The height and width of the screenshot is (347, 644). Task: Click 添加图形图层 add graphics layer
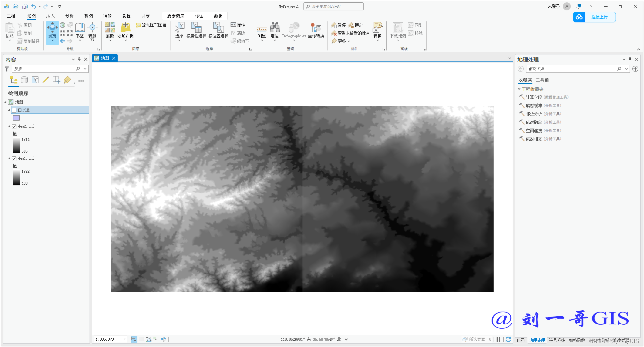click(151, 25)
